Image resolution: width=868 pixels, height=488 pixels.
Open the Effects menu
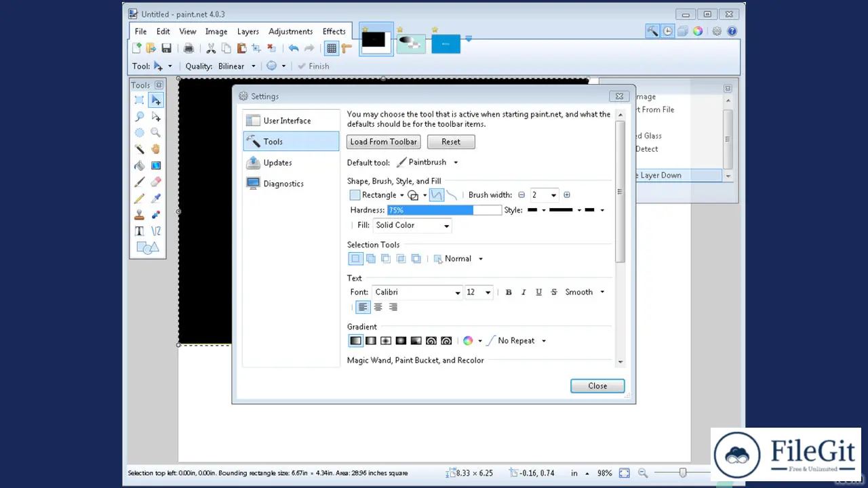pyautogui.click(x=334, y=31)
